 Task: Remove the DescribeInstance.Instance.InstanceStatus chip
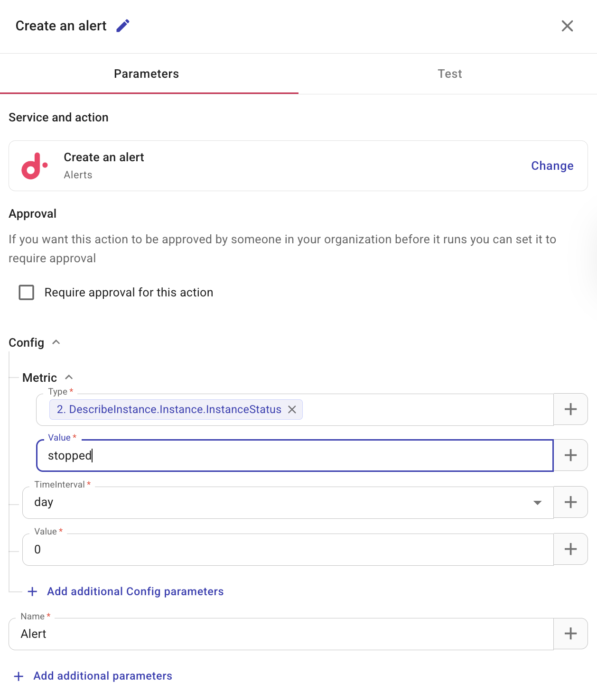[293, 409]
